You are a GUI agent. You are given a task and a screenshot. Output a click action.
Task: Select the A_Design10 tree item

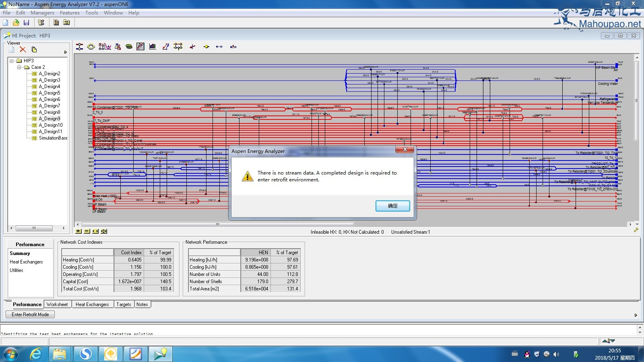50,125
